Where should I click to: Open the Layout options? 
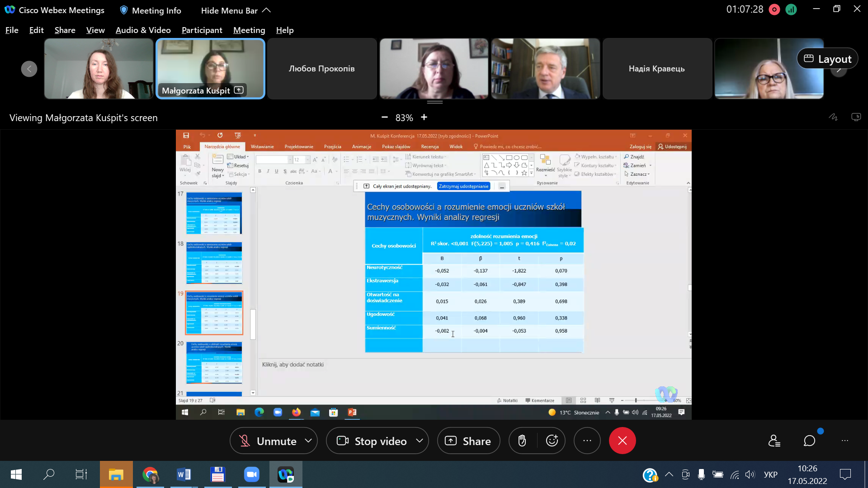(x=827, y=59)
